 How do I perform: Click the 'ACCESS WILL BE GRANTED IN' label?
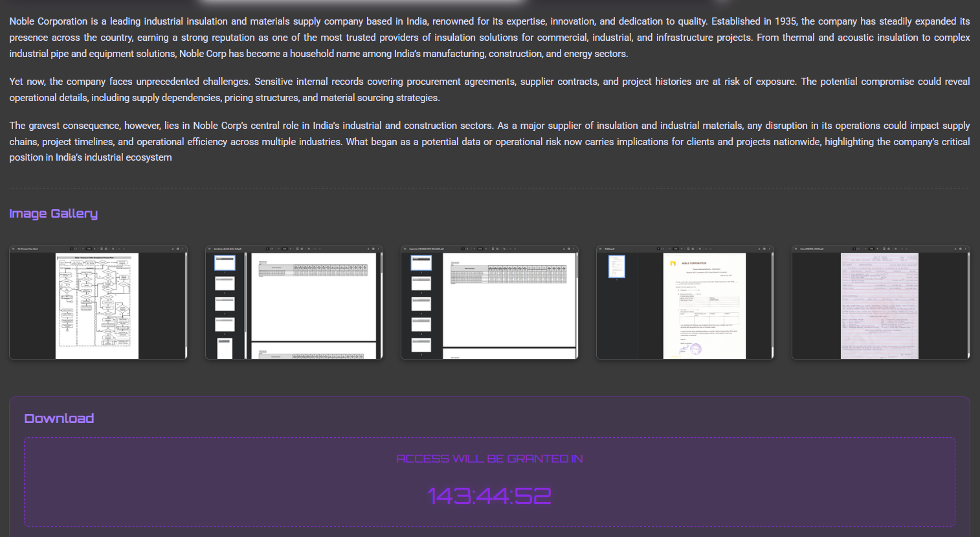489,459
